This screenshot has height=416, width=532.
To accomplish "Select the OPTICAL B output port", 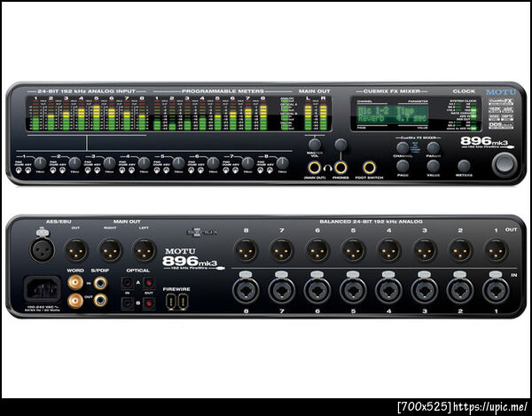I will coord(149,303).
